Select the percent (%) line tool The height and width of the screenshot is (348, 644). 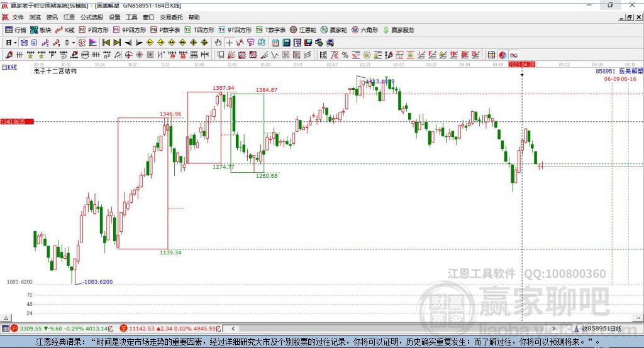click(345, 55)
